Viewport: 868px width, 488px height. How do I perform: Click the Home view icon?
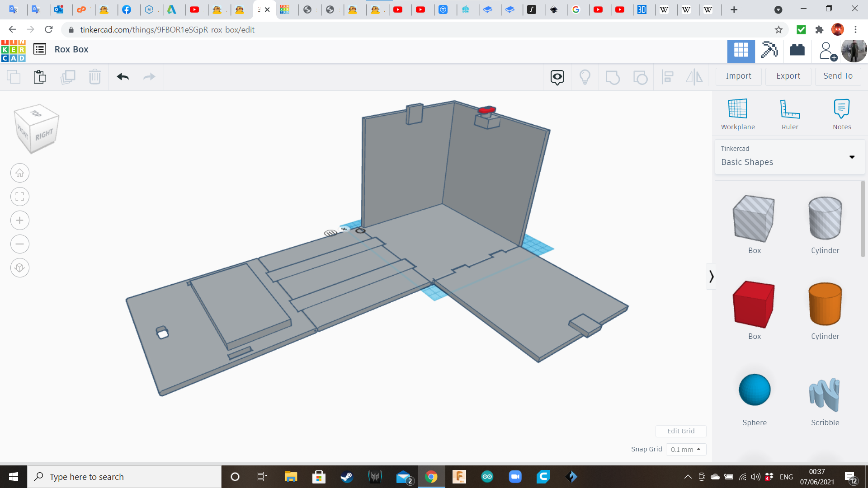click(20, 173)
